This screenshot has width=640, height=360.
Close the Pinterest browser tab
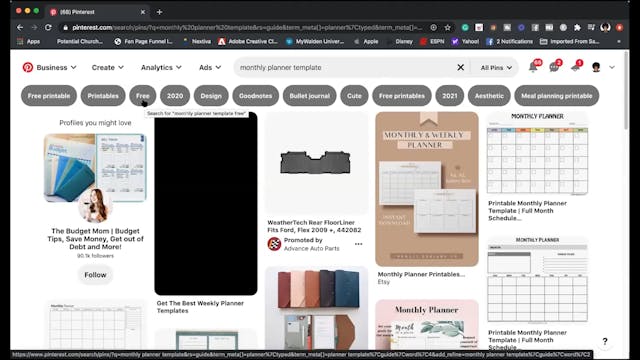click(x=143, y=12)
